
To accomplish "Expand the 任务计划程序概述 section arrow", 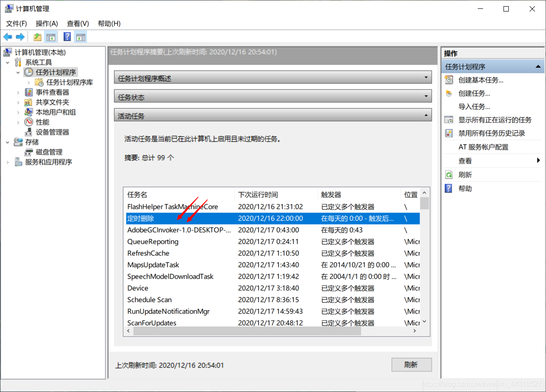I will coord(426,78).
